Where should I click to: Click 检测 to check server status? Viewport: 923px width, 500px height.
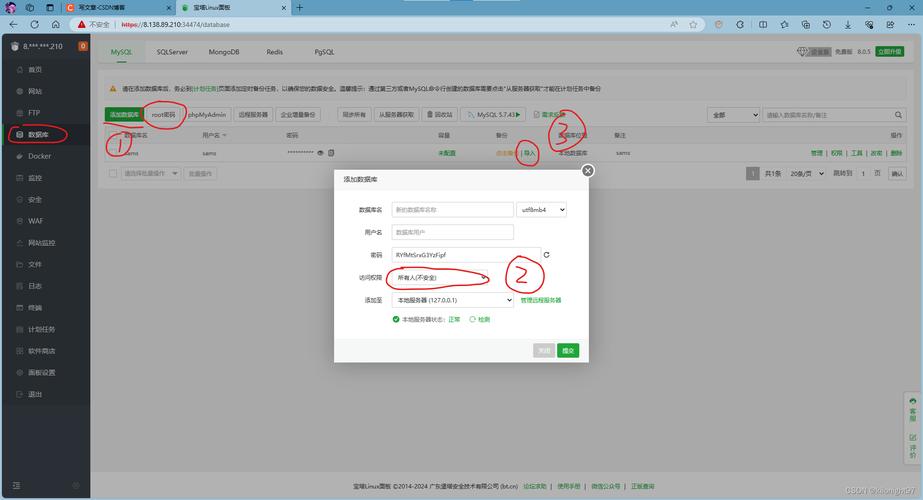tap(480, 319)
